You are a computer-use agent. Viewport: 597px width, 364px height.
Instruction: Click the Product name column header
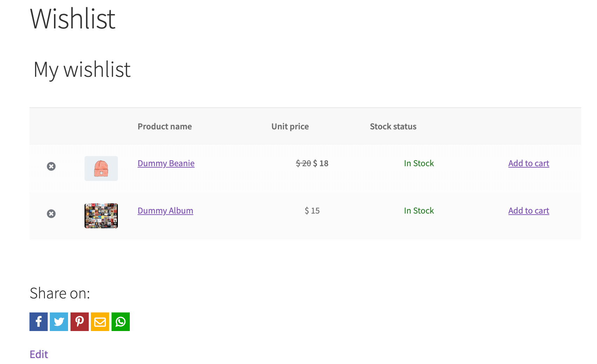click(165, 126)
